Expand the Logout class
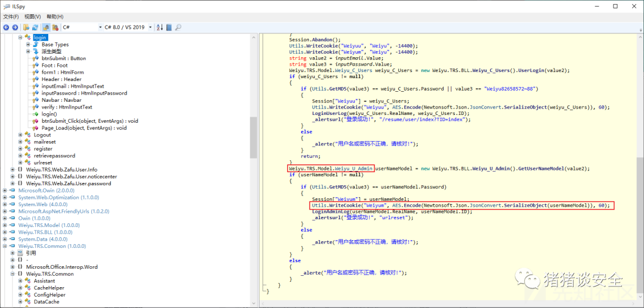 (20, 135)
